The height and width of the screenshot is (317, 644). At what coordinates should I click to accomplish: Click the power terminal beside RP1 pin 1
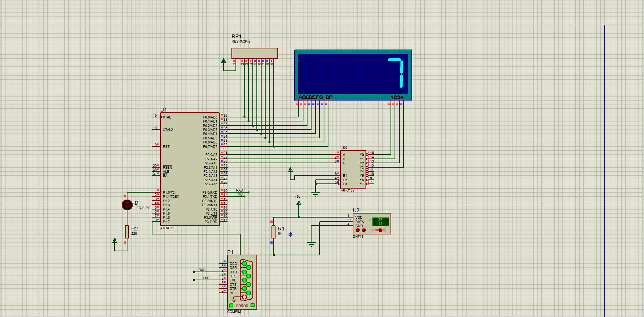coord(223,61)
